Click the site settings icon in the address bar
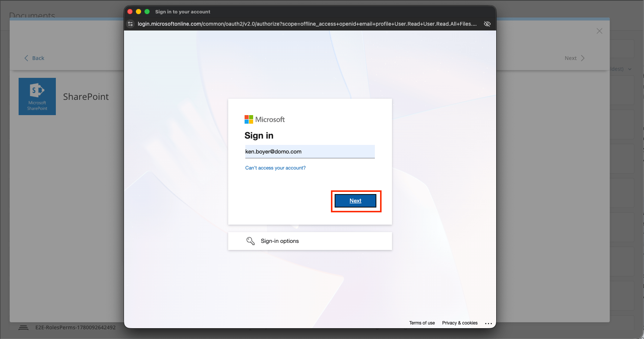644x339 pixels. point(130,24)
